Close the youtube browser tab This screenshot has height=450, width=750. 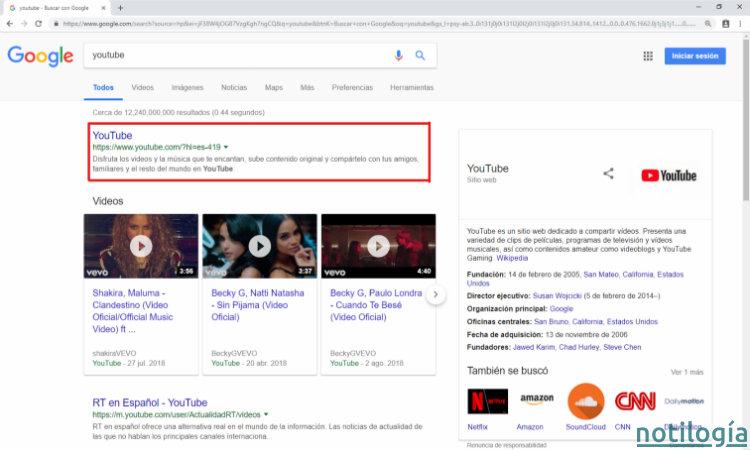pyautogui.click(x=104, y=8)
